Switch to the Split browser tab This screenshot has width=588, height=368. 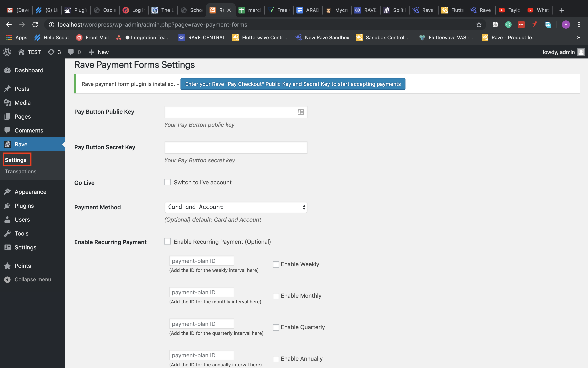pos(394,10)
